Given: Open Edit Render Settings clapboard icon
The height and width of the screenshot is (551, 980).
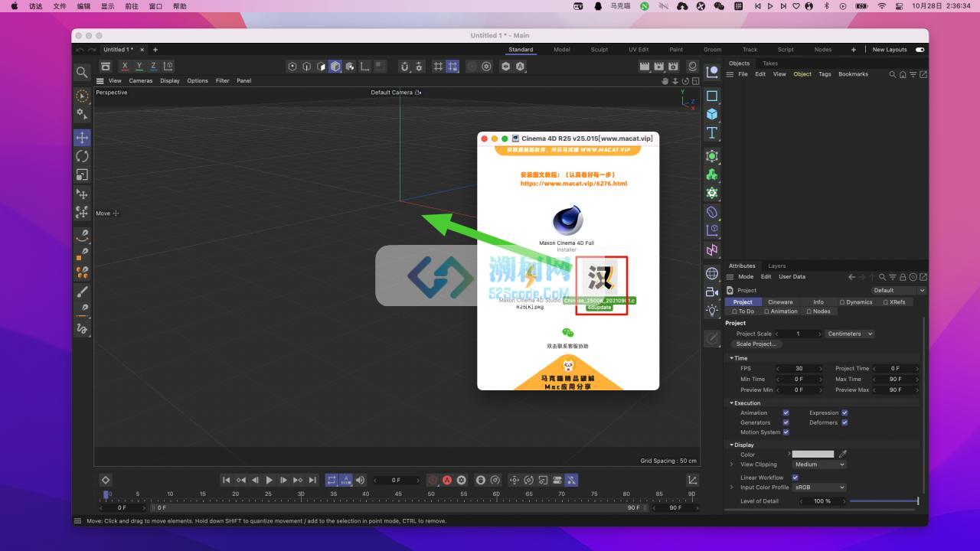Looking at the screenshot, I should [673, 67].
